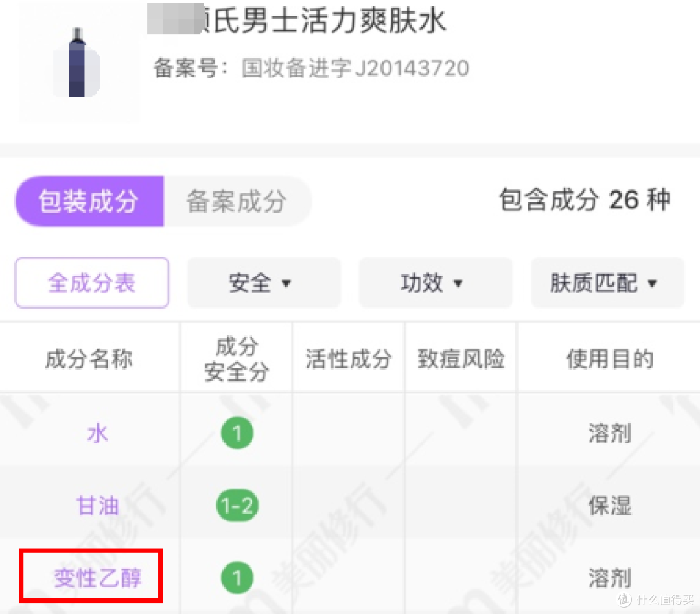The width and height of the screenshot is (700, 614).
Task: Click the 成分安全分 column header
Action: 235,357
